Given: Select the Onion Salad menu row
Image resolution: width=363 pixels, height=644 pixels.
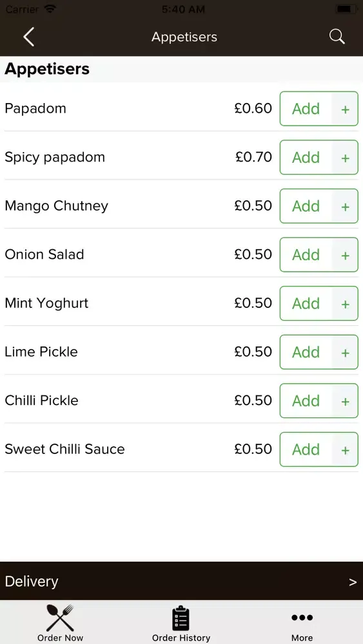Looking at the screenshot, I should [x=181, y=254].
